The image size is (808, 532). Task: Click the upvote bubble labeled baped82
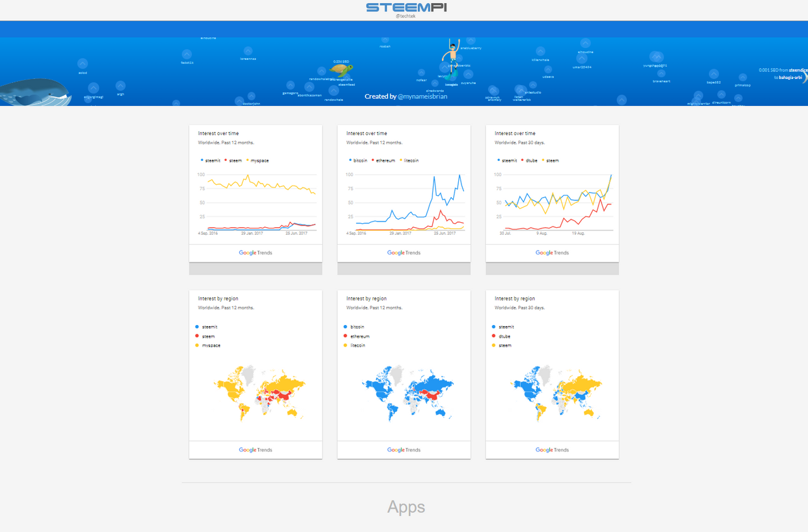click(x=714, y=74)
